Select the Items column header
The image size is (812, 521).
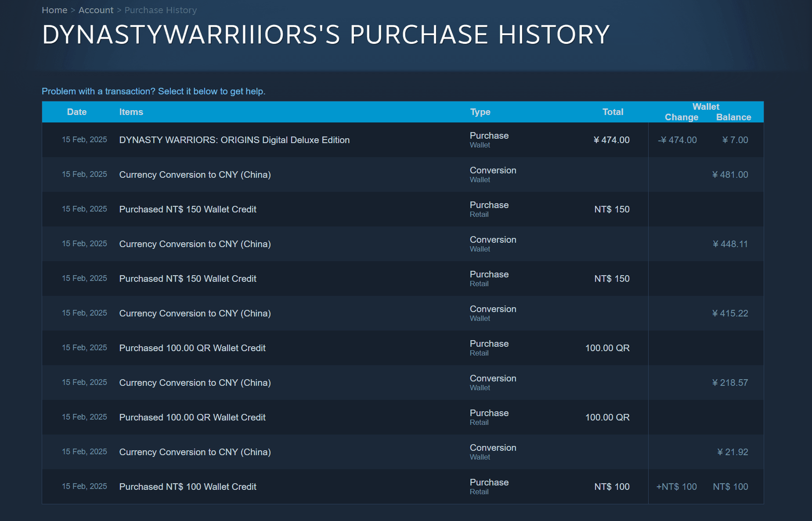(x=131, y=112)
